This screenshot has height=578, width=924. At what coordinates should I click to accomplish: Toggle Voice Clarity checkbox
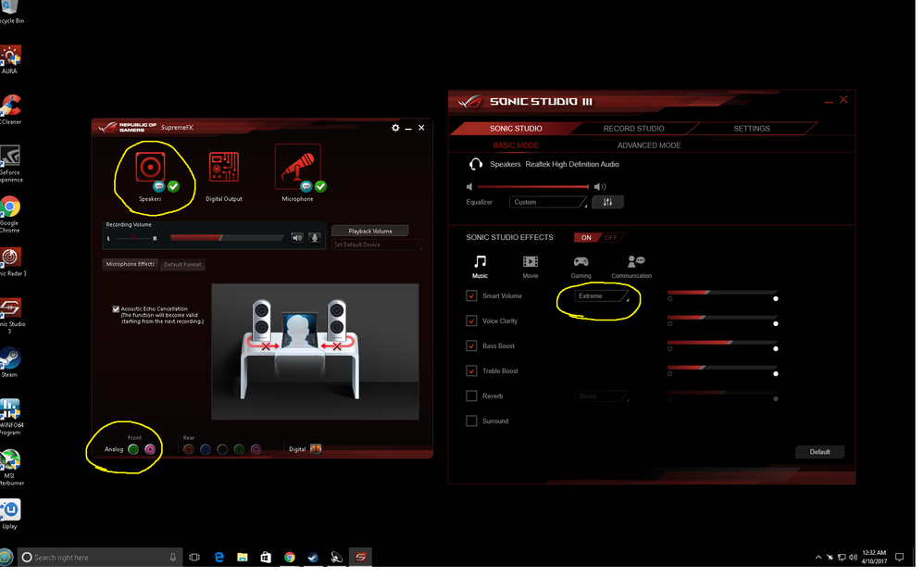click(471, 321)
